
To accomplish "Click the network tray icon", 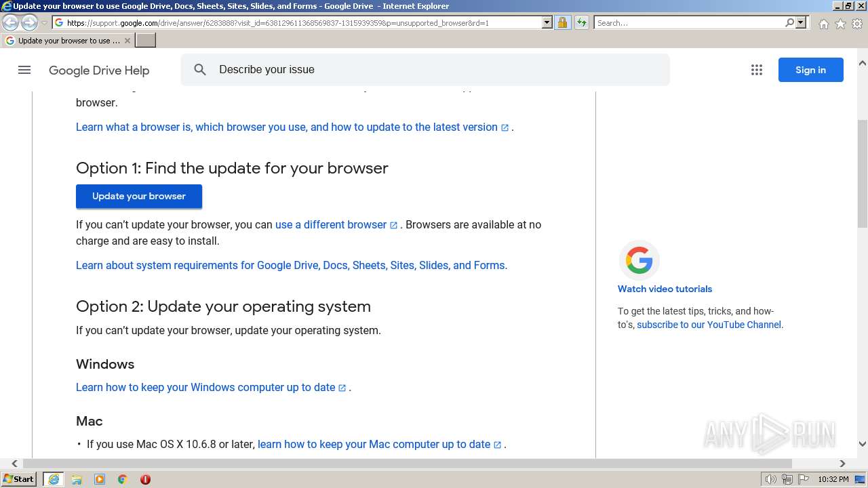I will click(787, 479).
